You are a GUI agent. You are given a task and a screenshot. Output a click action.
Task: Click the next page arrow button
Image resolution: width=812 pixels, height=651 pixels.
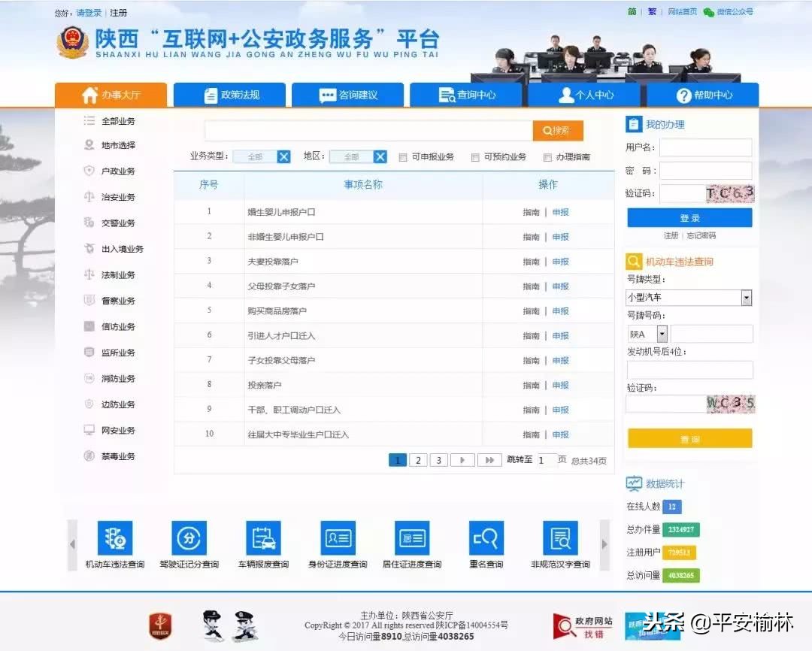click(x=462, y=460)
